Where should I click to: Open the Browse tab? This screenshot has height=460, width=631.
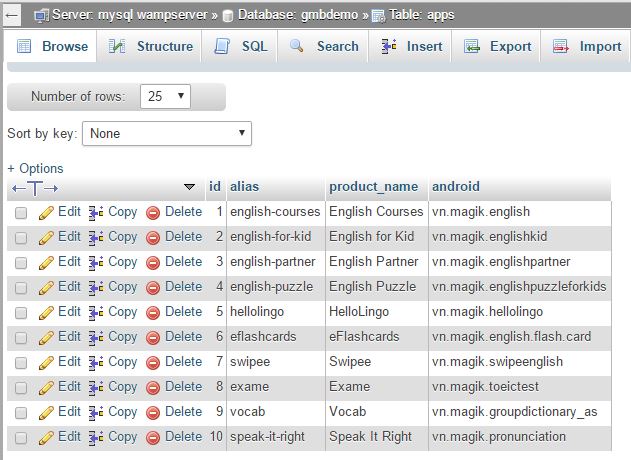pyautogui.click(x=52, y=46)
